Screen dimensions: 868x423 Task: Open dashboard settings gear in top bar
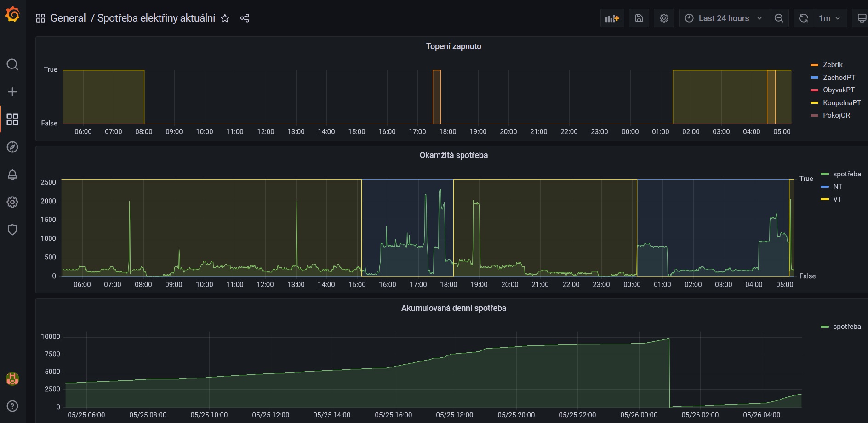click(664, 18)
